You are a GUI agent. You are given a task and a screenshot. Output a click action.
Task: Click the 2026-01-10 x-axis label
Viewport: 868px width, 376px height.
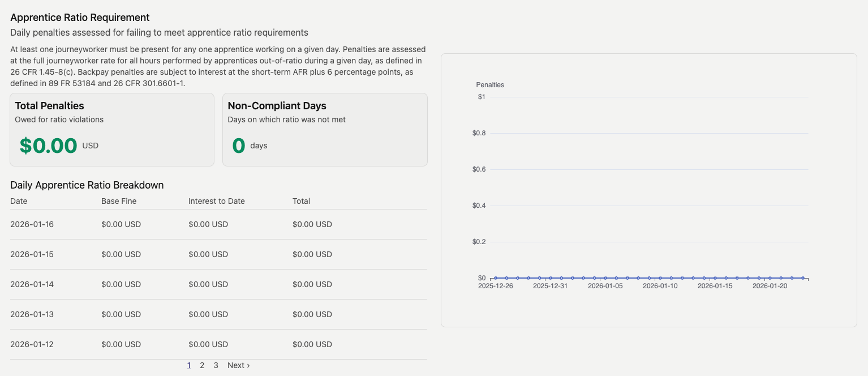click(660, 286)
